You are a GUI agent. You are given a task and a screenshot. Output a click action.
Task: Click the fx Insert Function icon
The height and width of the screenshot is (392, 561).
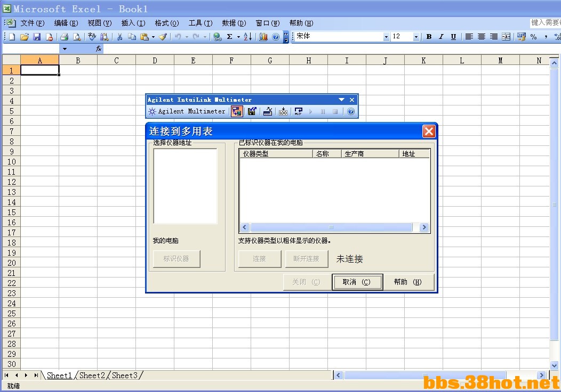(x=99, y=48)
